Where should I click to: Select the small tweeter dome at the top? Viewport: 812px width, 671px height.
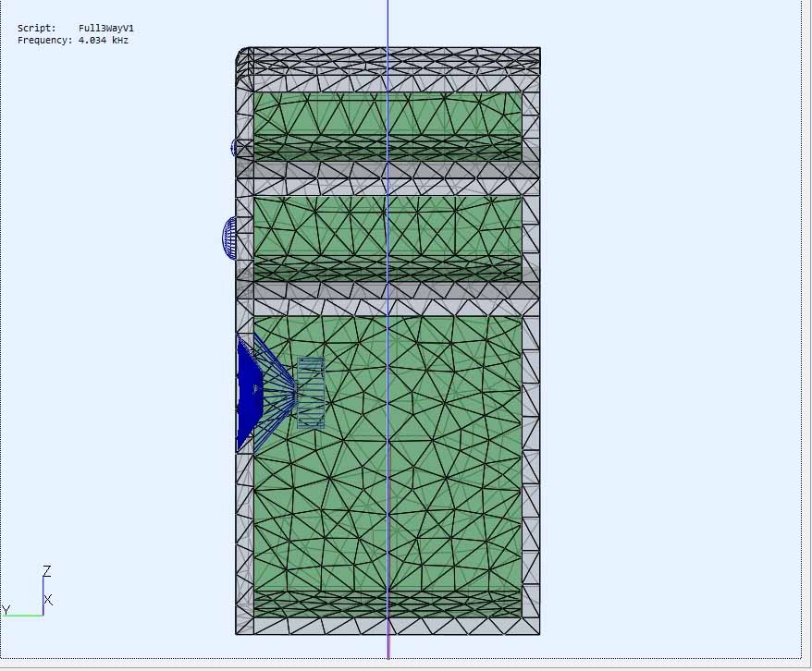tap(234, 148)
